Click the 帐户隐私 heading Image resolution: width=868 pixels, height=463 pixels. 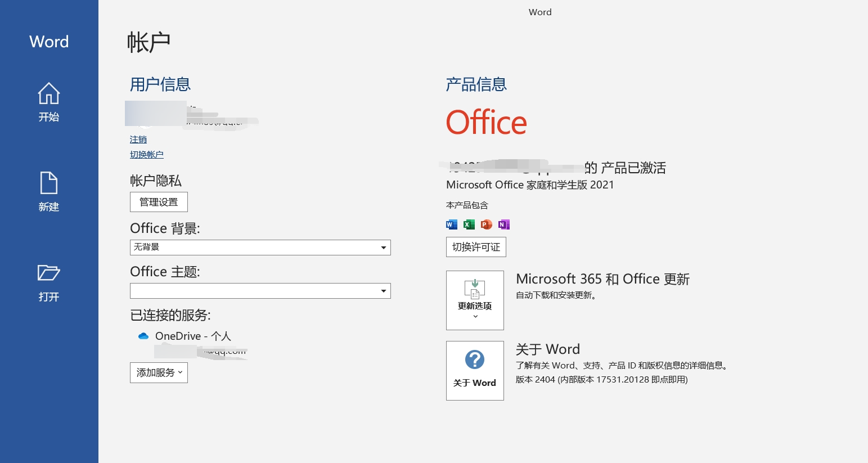click(x=156, y=181)
